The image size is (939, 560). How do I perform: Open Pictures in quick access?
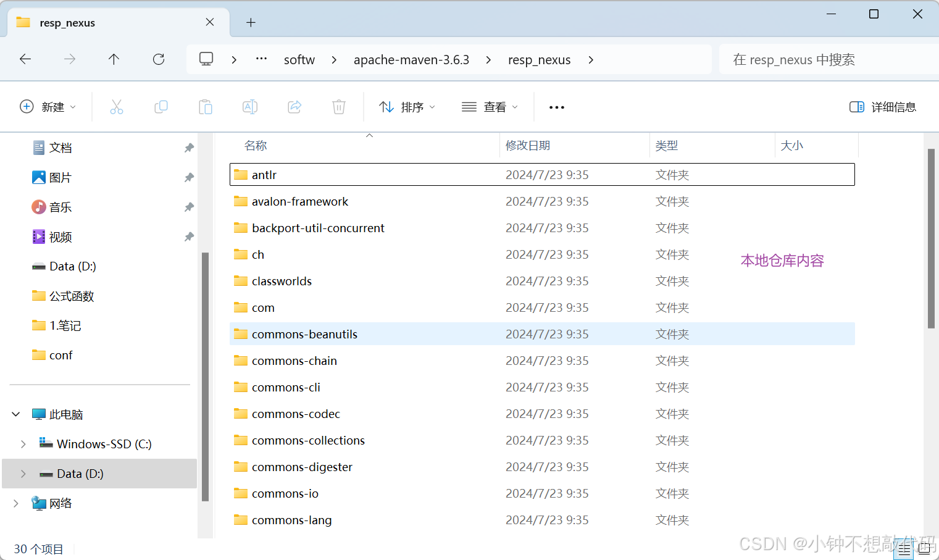61,177
